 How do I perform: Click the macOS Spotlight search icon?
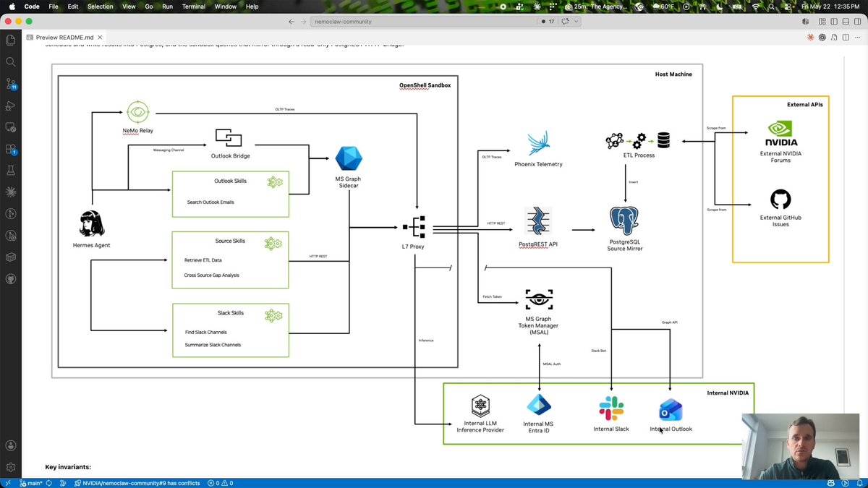click(773, 7)
